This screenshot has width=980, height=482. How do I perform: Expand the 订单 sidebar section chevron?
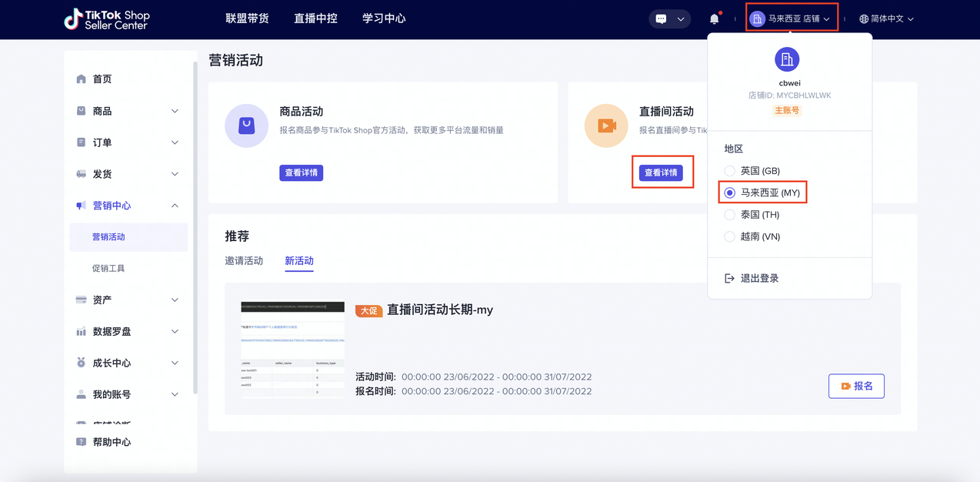(175, 142)
